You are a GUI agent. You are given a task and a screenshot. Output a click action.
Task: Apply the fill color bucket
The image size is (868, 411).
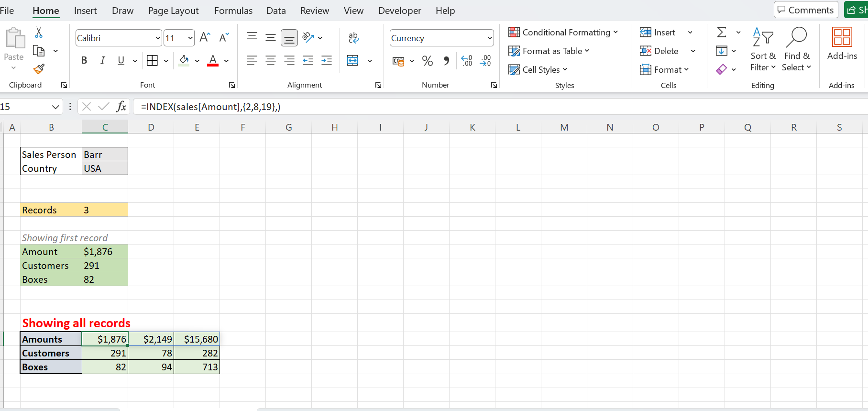[x=184, y=60]
